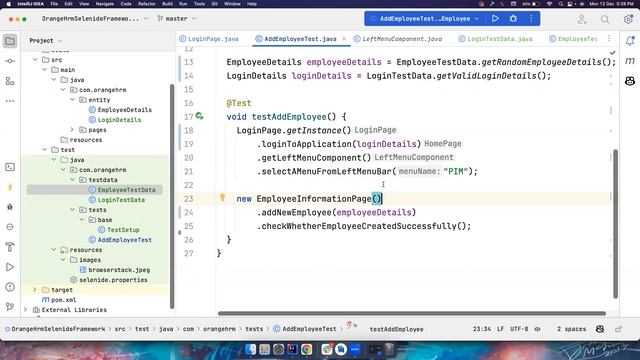Switch to LoginPage.java tab
The image size is (640, 360).
pyautogui.click(x=209, y=39)
